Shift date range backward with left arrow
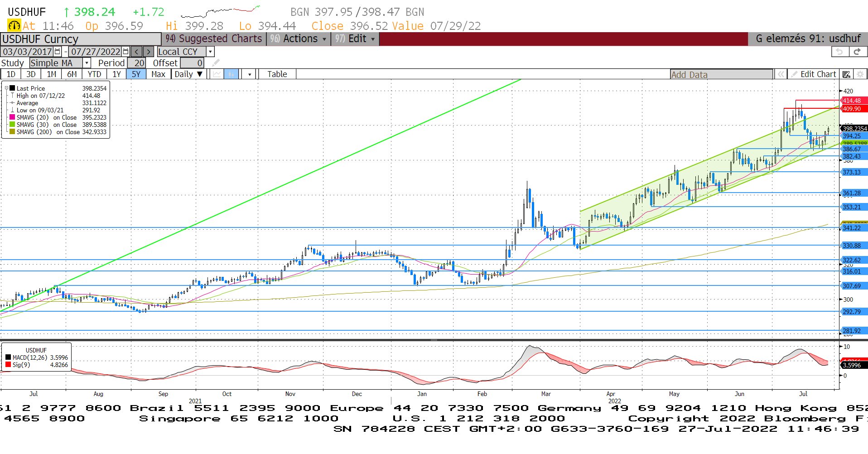The image size is (868, 454). (x=137, y=52)
